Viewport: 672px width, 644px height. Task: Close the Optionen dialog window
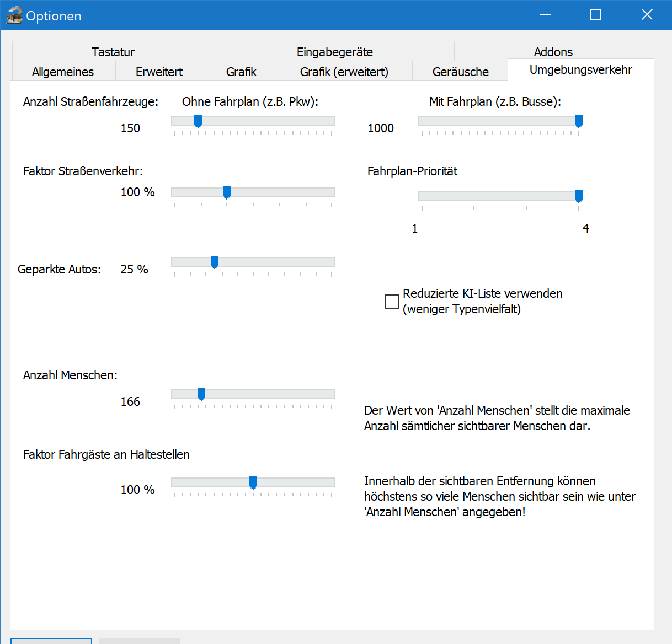(647, 15)
